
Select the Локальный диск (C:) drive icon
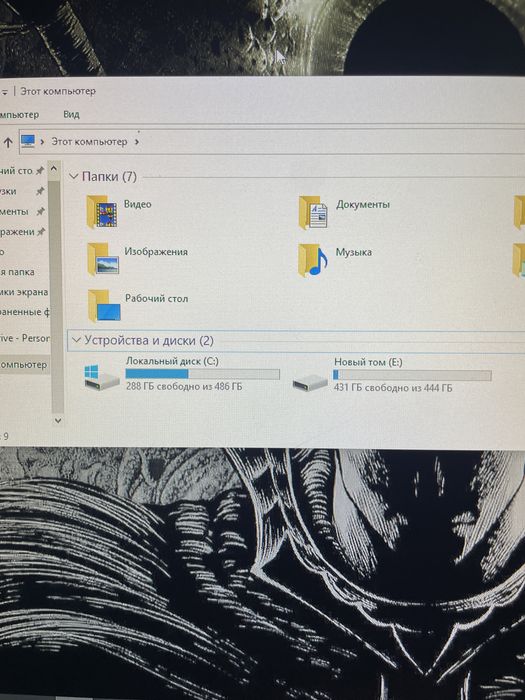102,378
